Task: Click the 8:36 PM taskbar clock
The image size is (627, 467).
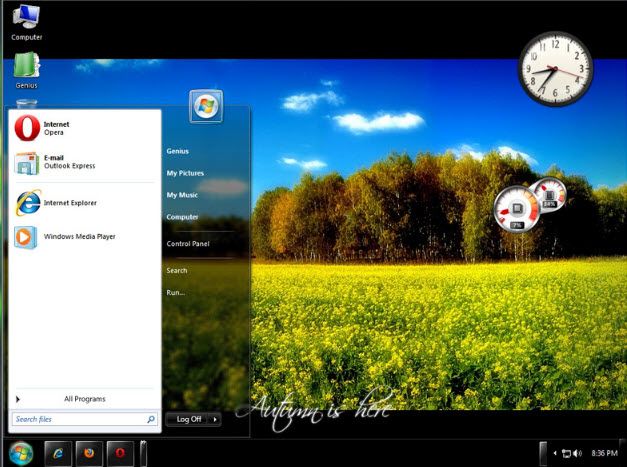Action: pos(604,453)
